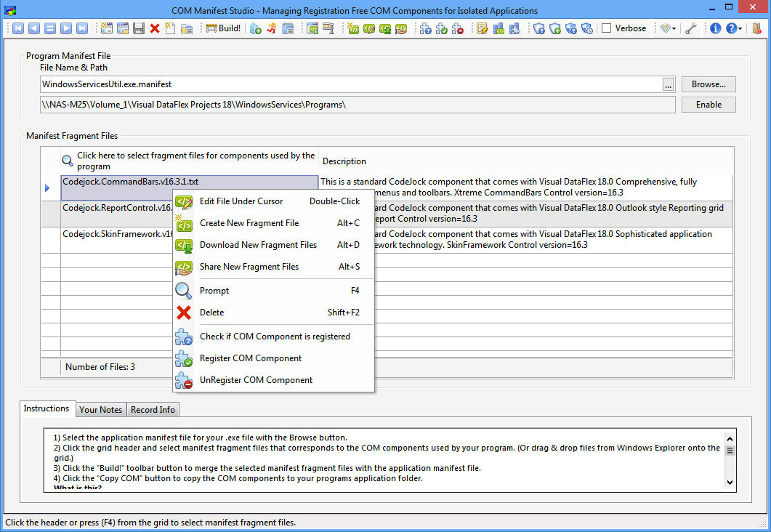Choose Register COM Component menu entry
771x532 pixels.
pos(273,358)
